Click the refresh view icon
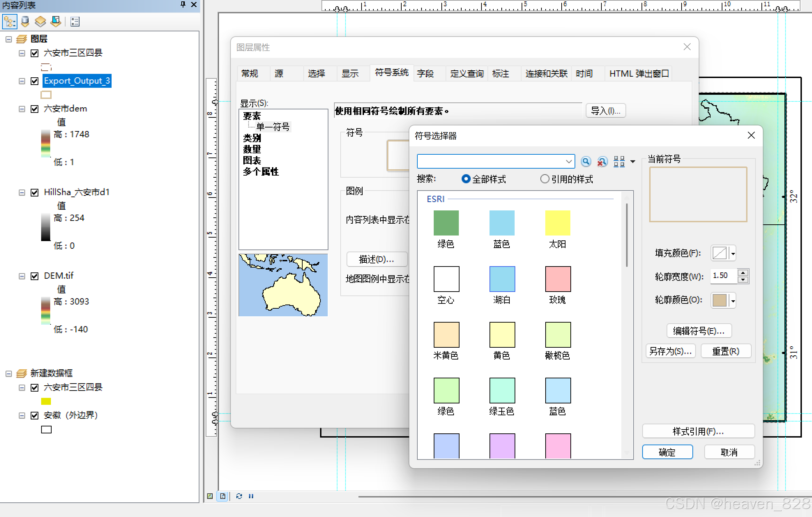Screen dimensions: 812x517 pyautogui.click(x=239, y=496)
